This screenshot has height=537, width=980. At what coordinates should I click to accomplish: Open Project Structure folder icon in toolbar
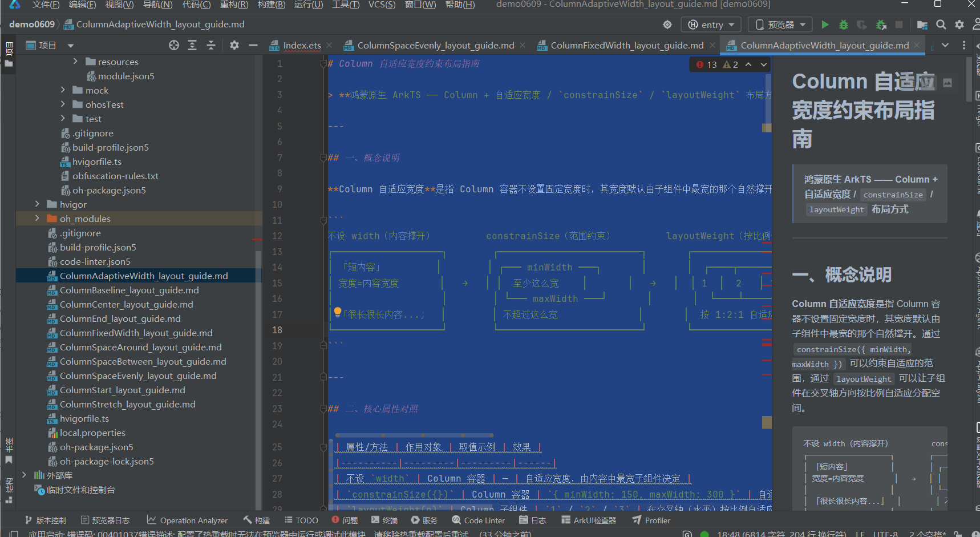pyautogui.click(x=922, y=25)
